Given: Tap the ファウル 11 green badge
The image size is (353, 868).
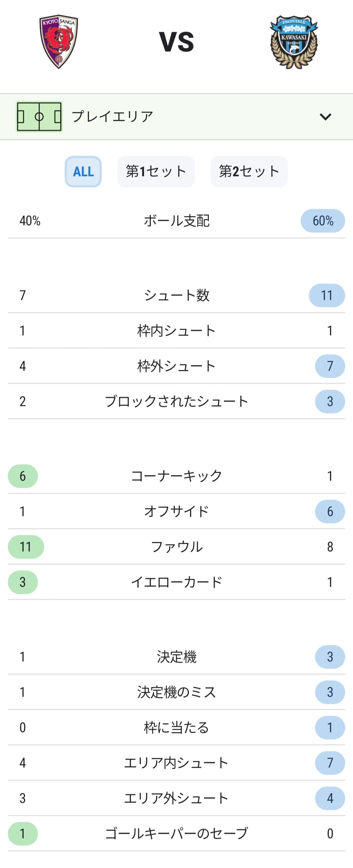Looking at the screenshot, I should 26,547.
